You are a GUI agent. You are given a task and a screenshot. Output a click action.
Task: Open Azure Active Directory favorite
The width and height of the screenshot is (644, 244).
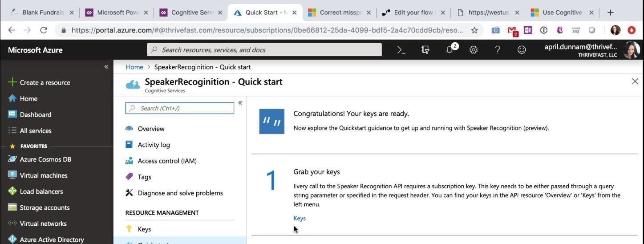(46, 240)
